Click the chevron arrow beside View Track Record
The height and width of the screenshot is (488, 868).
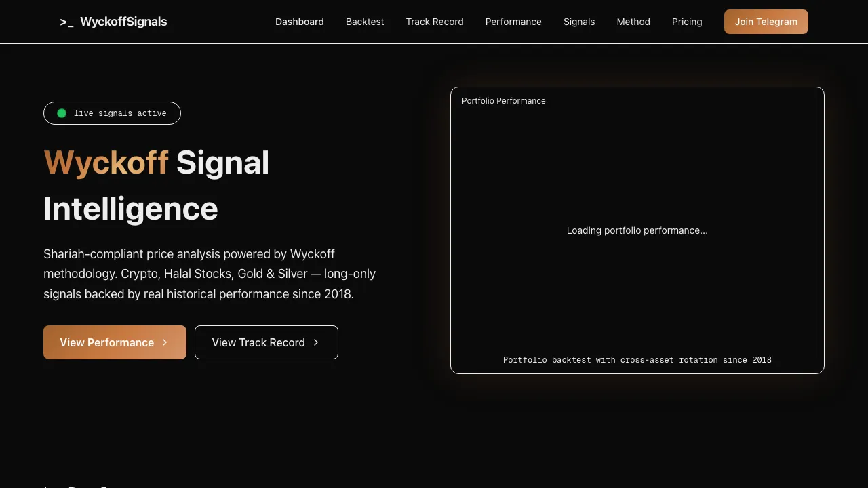(x=316, y=342)
